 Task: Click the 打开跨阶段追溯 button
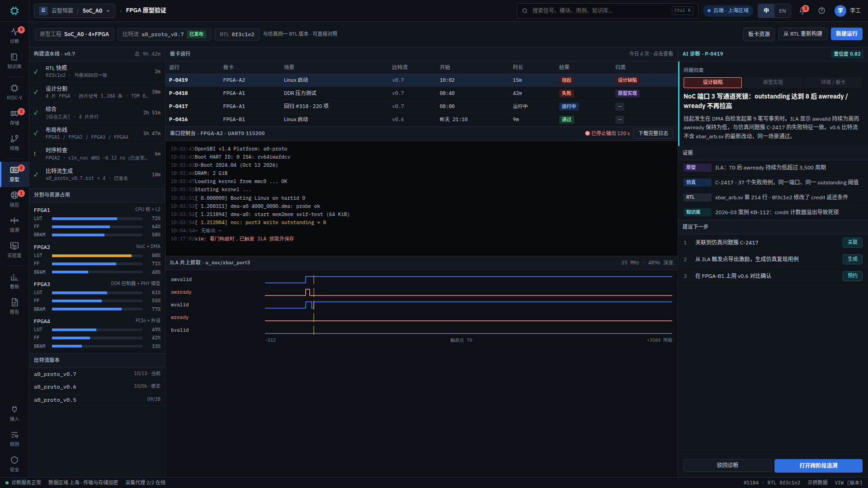tap(818, 465)
